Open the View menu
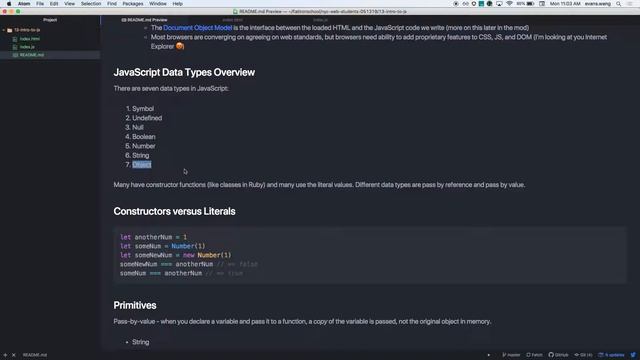The height and width of the screenshot is (360, 640). pos(69,4)
